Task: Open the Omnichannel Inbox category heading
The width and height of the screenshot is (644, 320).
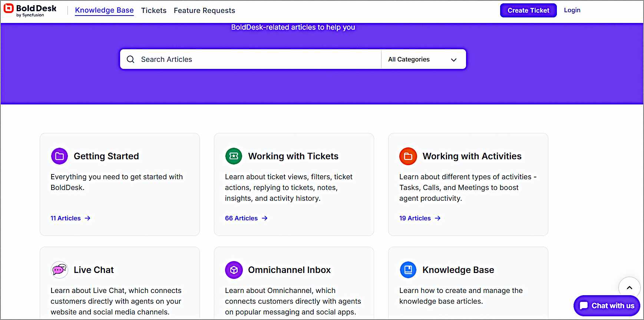Action: click(289, 270)
